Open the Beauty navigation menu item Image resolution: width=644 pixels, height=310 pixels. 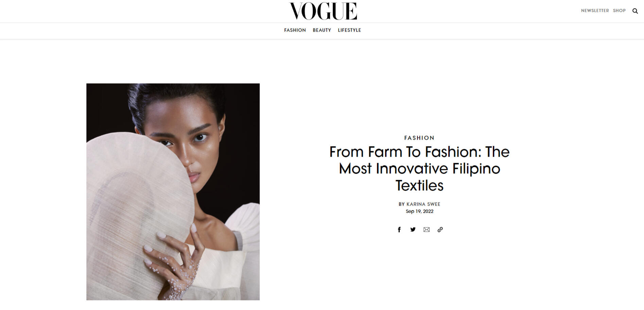tap(322, 30)
